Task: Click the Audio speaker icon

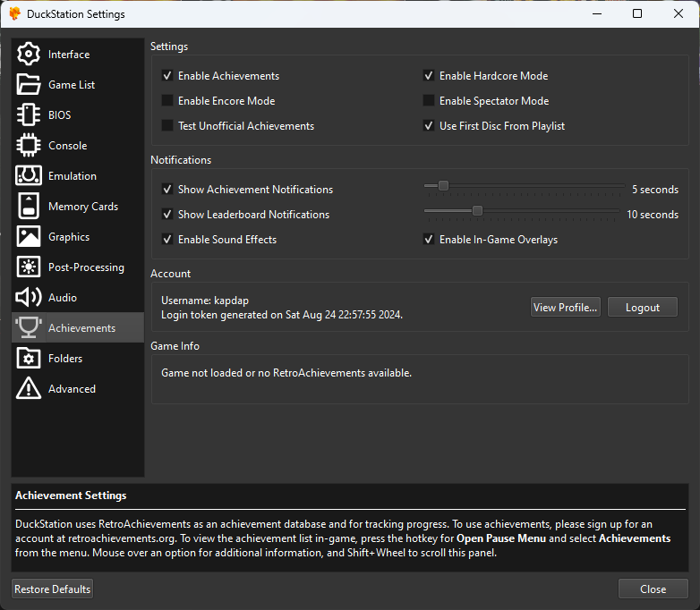Action: [29, 297]
